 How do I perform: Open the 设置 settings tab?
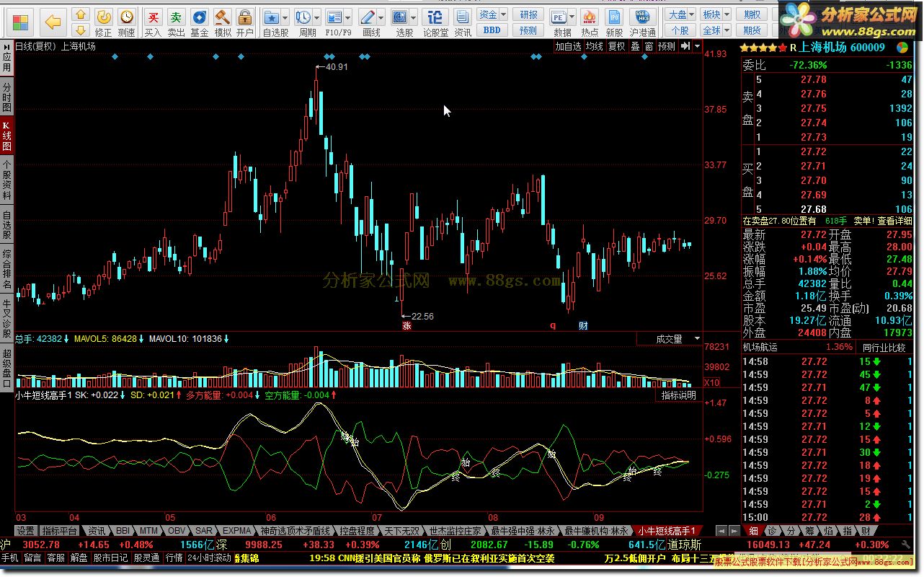click(26, 530)
